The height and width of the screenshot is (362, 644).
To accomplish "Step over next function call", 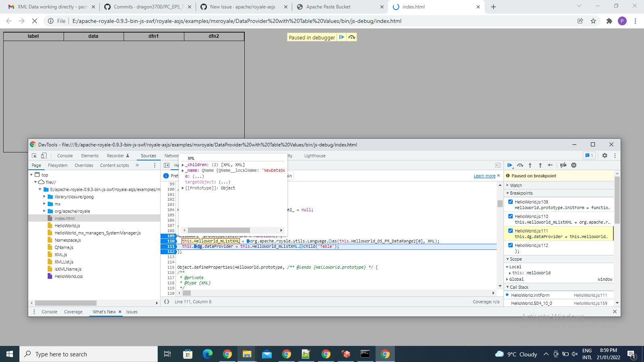I will [x=520, y=165].
